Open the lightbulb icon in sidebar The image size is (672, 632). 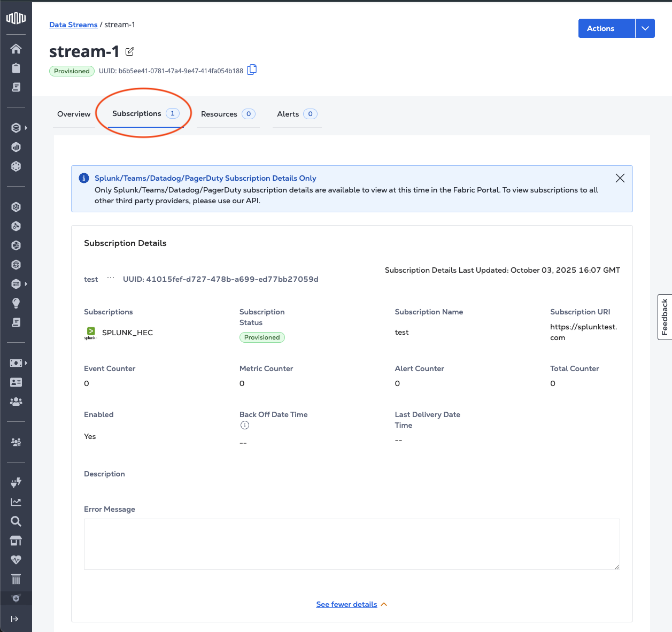click(x=16, y=303)
